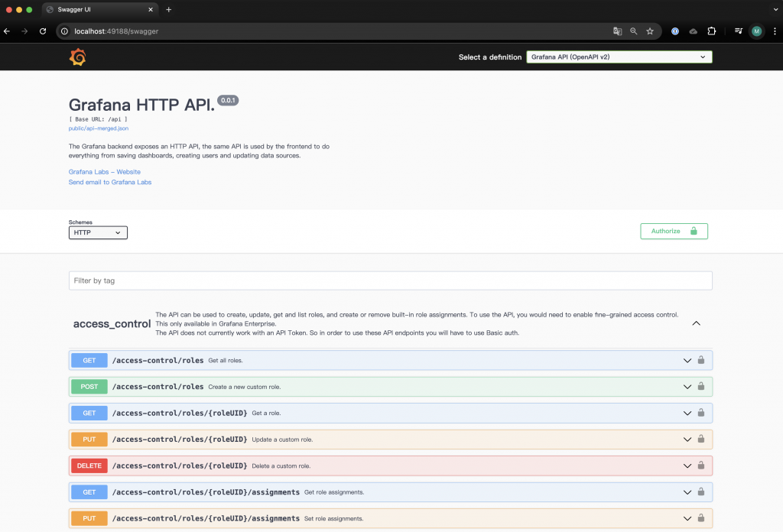Focus the Filter by tag field
This screenshot has width=783, height=532.
click(391, 281)
